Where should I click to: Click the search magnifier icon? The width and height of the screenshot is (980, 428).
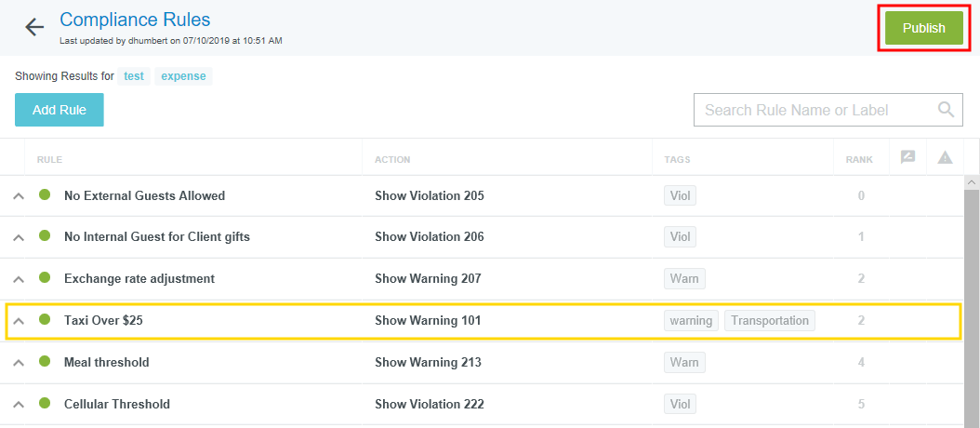946,110
